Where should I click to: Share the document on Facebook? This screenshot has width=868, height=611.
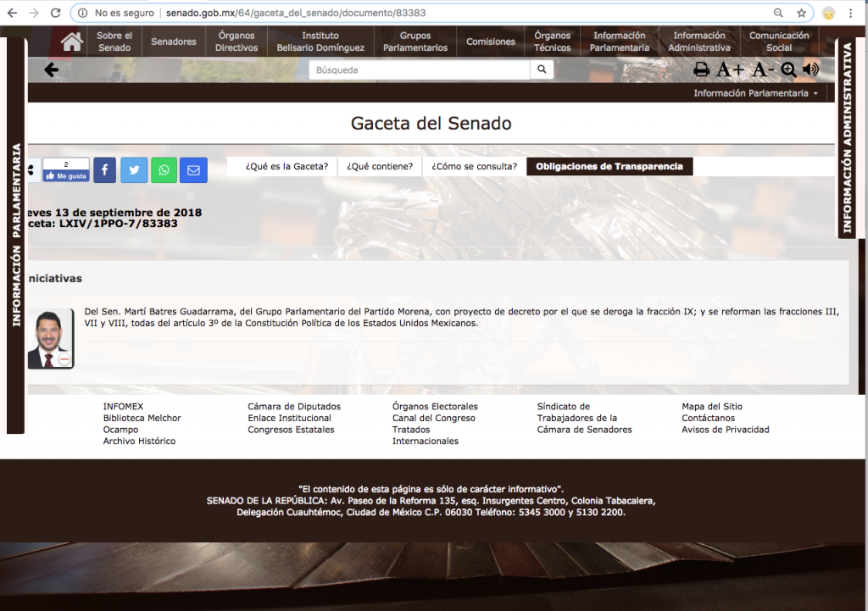(104, 170)
